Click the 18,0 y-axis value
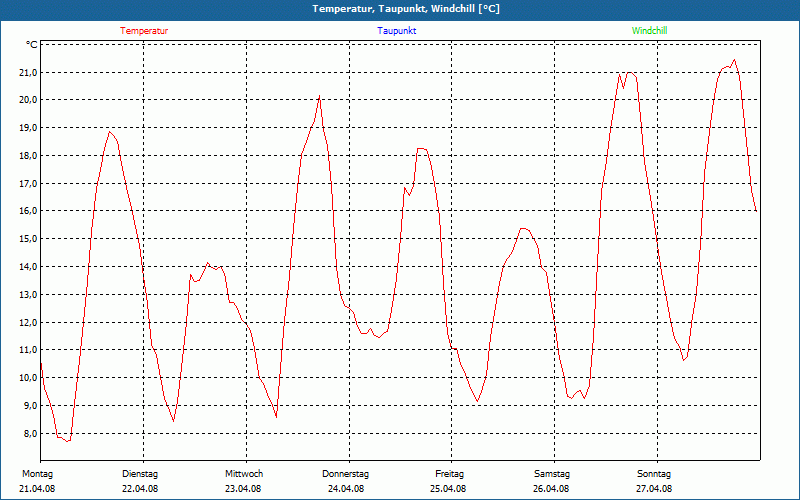 [x=29, y=156]
